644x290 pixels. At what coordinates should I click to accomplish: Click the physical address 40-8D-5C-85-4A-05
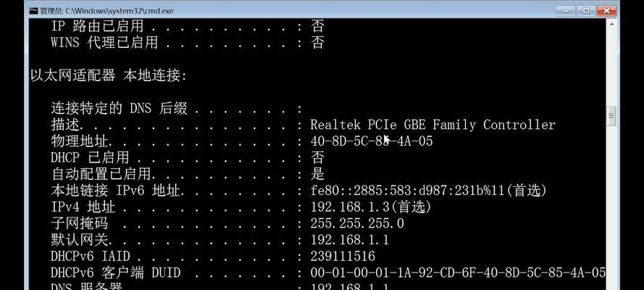click(x=372, y=141)
